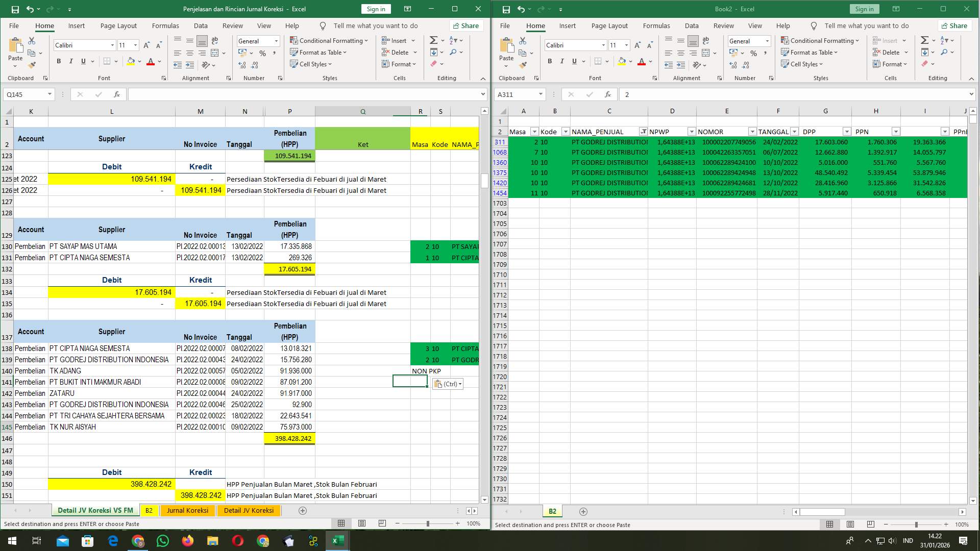Enable Wrap Text for selection
This screenshot has width=980, height=551.
coord(214,40)
